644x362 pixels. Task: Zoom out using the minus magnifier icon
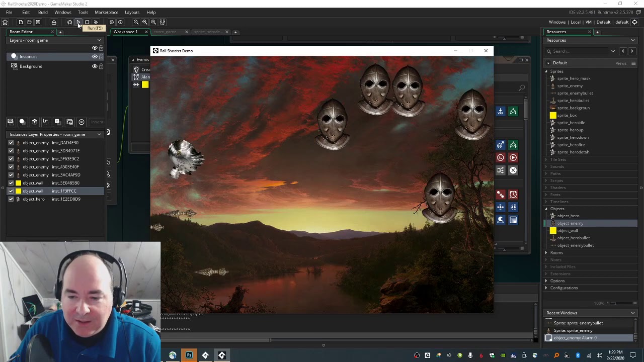136,22
